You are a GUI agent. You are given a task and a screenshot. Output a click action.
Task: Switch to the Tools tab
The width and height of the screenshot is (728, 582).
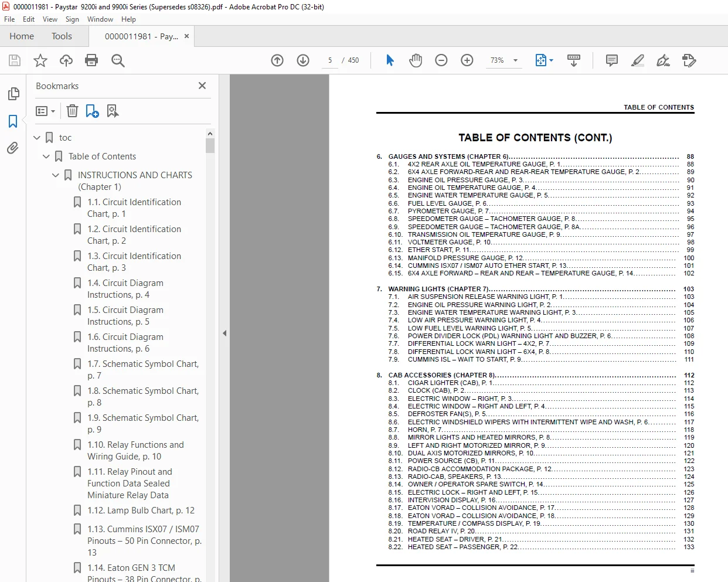click(x=62, y=36)
